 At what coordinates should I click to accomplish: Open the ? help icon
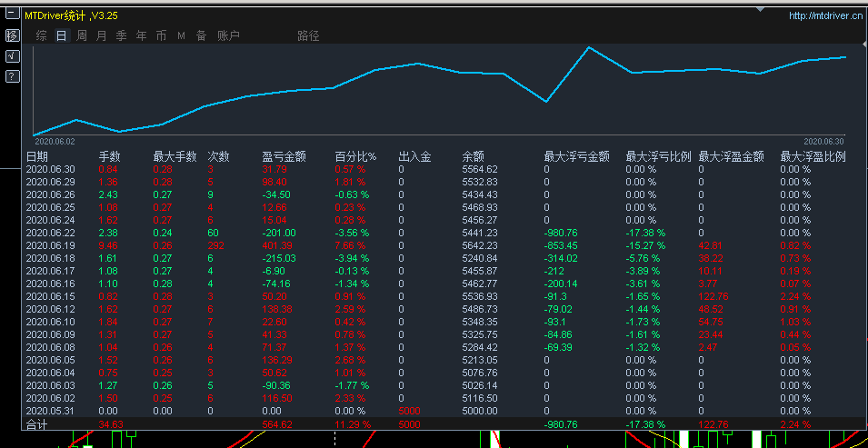(x=12, y=76)
